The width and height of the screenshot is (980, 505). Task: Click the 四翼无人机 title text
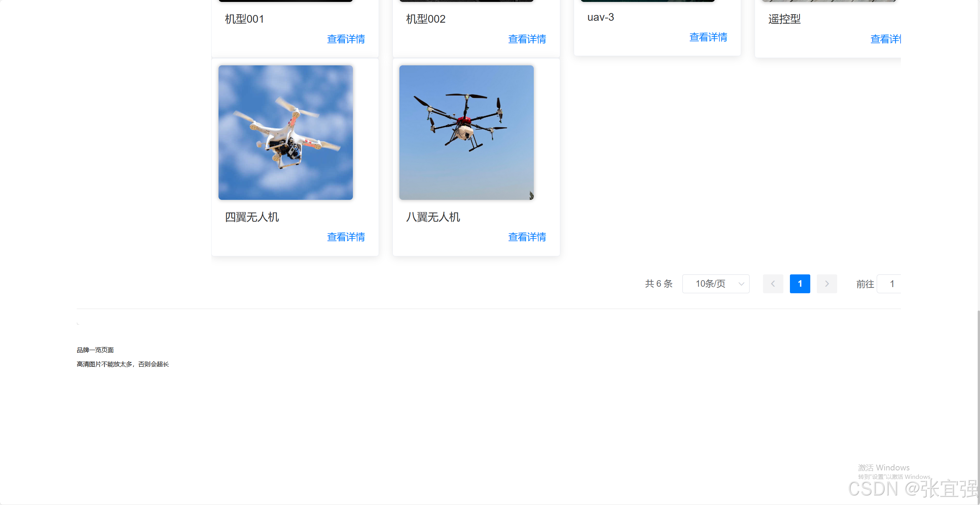click(252, 217)
